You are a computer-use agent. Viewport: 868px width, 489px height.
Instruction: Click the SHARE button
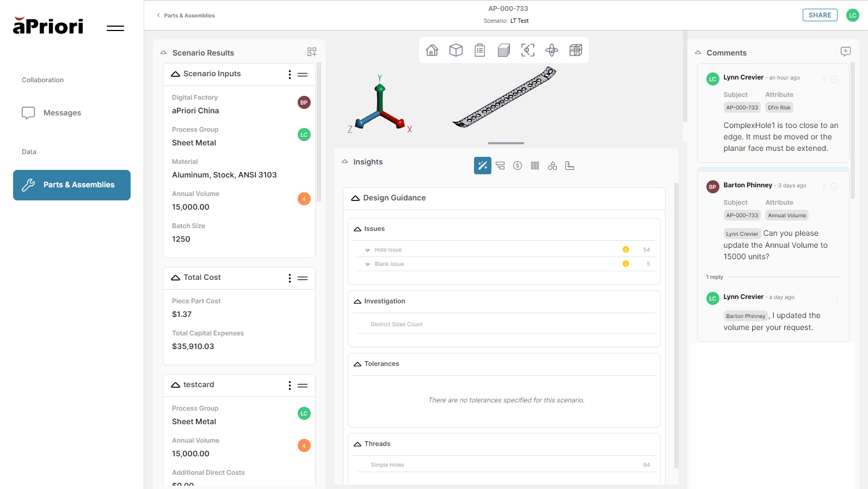point(820,15)
